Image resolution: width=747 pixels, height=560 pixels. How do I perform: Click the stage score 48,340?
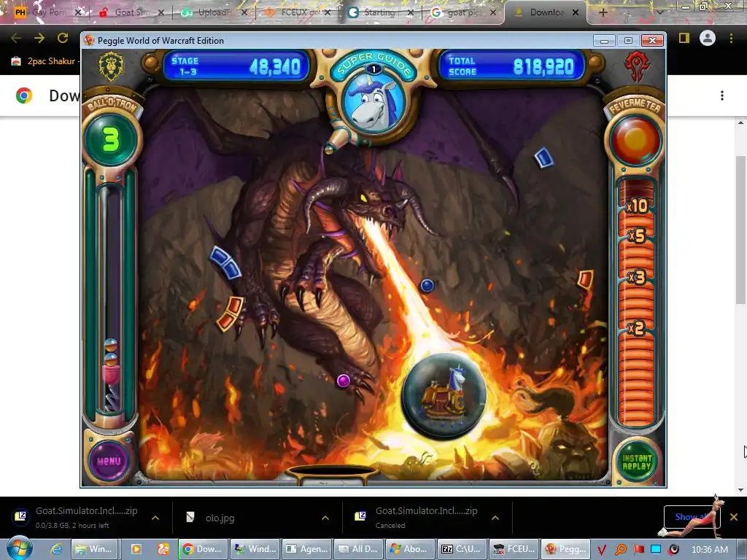(275, 66)
